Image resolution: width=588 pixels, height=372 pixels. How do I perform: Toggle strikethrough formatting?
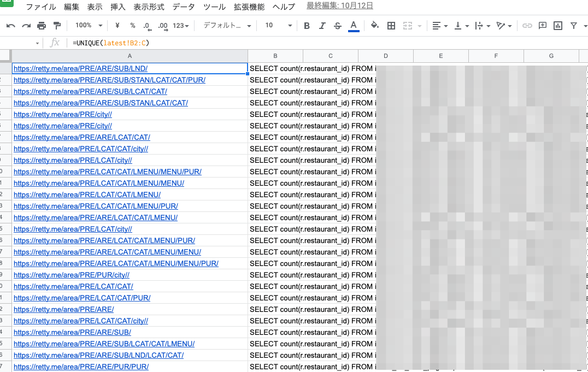click(x=338, y=26)
